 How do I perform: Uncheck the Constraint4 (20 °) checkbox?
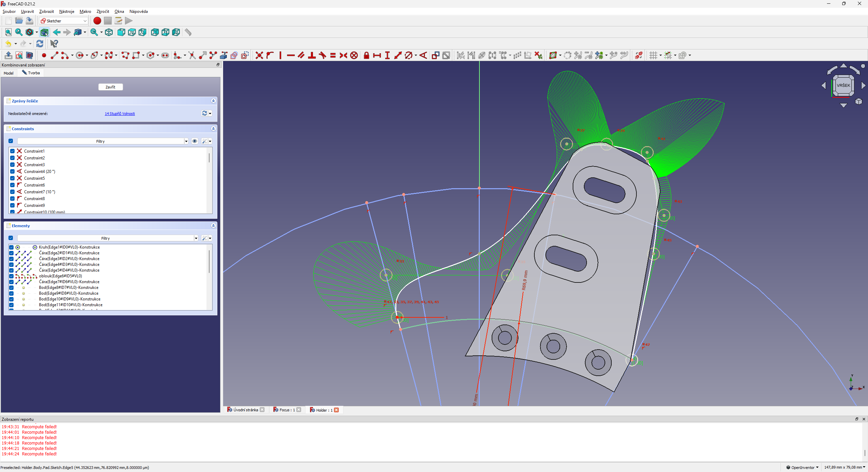click(13, 172)
